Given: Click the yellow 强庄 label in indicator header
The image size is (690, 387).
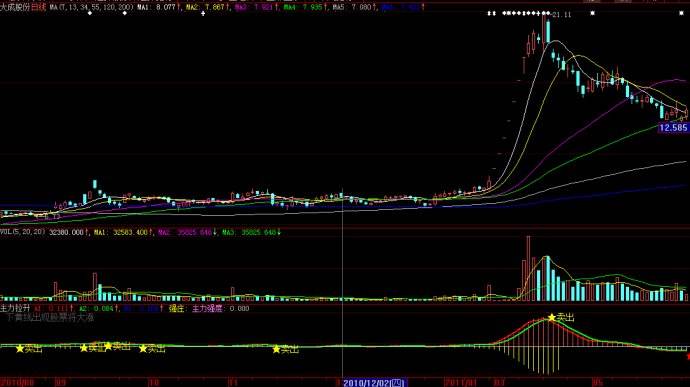Looking at the screenshot, I should click(x=176, y=308).
